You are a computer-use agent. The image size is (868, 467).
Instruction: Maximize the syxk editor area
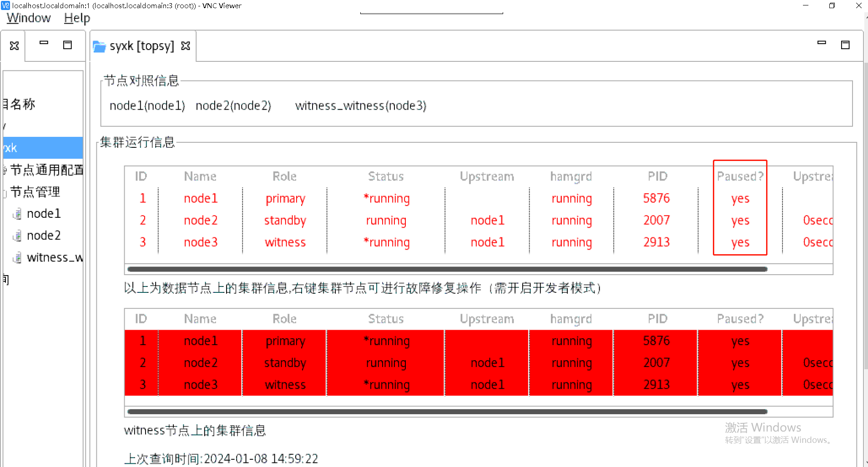845,45
